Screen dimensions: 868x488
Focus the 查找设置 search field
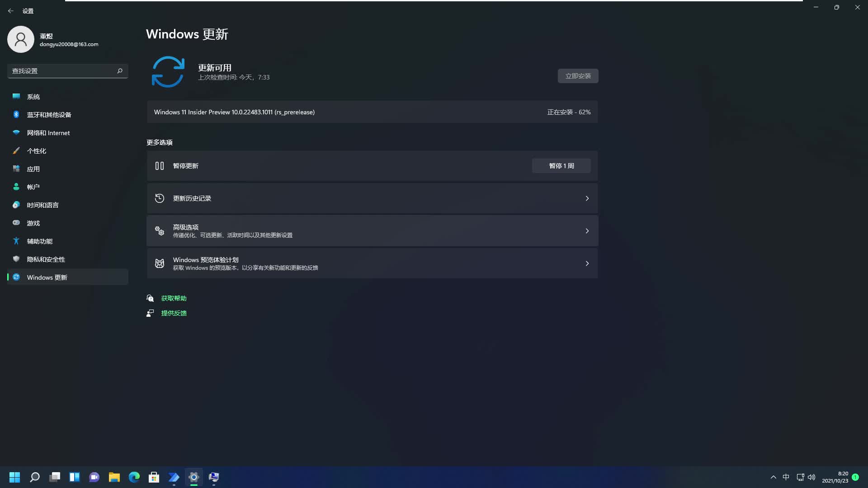click(x=68, y=71)
